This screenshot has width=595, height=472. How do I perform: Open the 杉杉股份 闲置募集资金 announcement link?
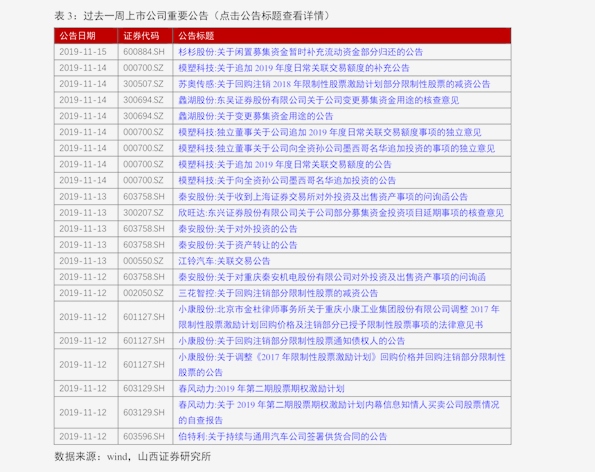301,52
